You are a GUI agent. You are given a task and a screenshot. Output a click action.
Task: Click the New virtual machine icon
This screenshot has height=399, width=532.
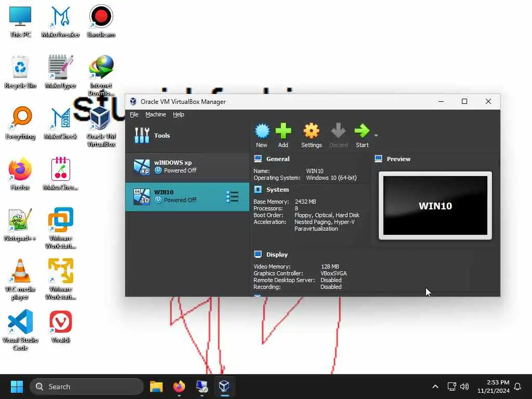(262, 131)
